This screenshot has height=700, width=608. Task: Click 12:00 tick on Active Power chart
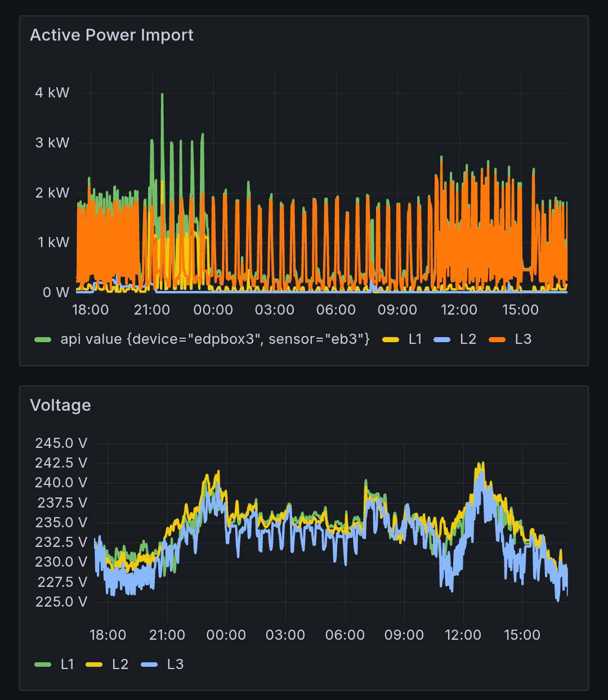[459, 310]
